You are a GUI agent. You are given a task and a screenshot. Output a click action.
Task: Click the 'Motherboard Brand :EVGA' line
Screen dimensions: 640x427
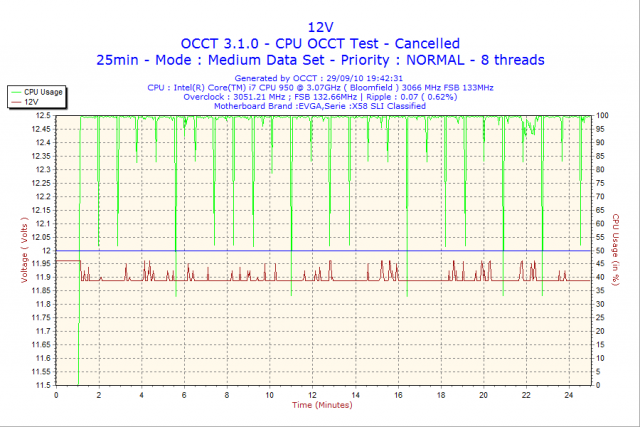click(320, 106)
